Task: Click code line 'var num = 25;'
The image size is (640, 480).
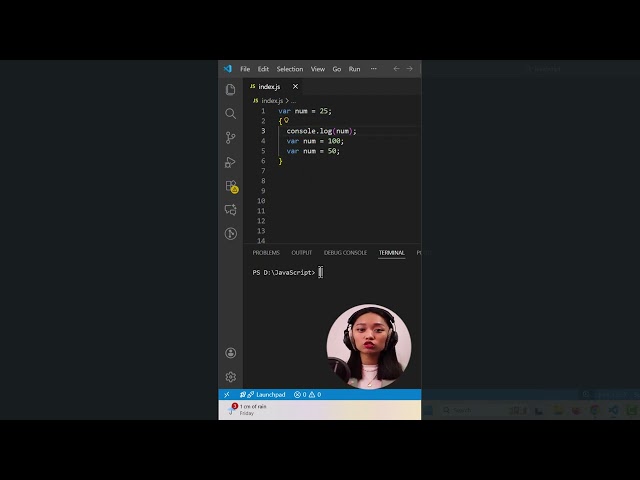Action: tap(305, 111)
